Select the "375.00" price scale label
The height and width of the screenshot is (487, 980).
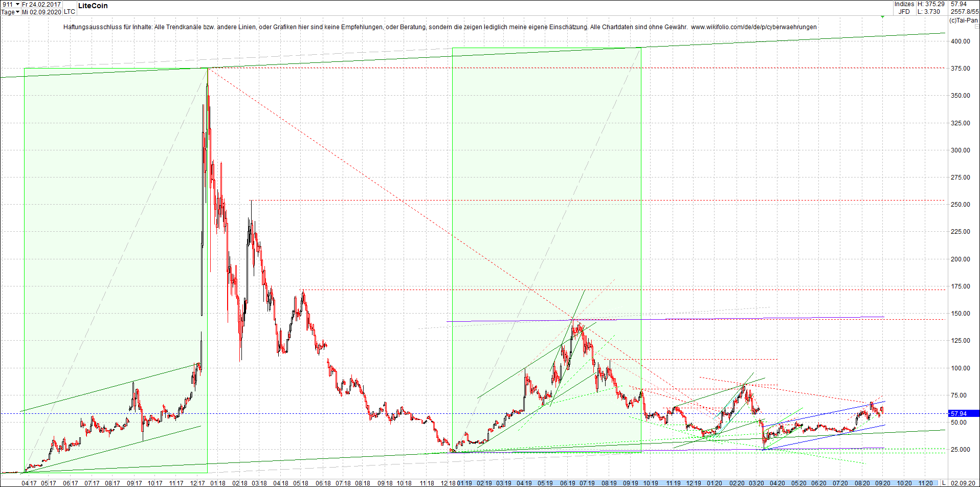click(961, 68)
